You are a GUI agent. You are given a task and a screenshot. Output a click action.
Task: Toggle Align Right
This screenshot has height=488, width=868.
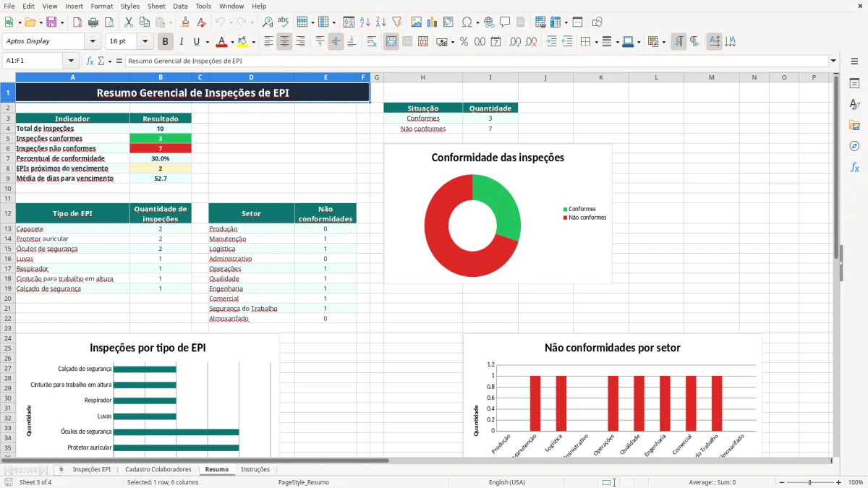(x=300, y=42)
